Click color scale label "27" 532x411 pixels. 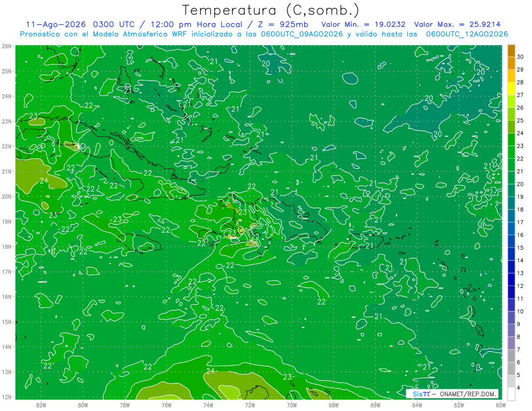(520, 95)
